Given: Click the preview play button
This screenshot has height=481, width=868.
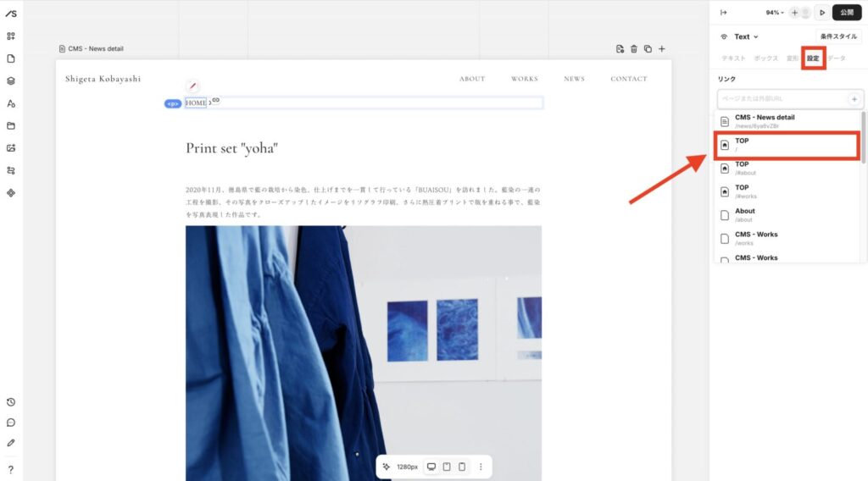Looking at the screenshot, I should (x=821, y=13).
